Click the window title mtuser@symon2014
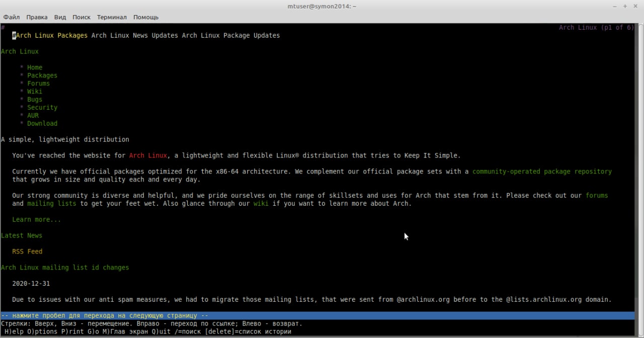This screenshot has height=338, width=644. click(x=322, y=6)
